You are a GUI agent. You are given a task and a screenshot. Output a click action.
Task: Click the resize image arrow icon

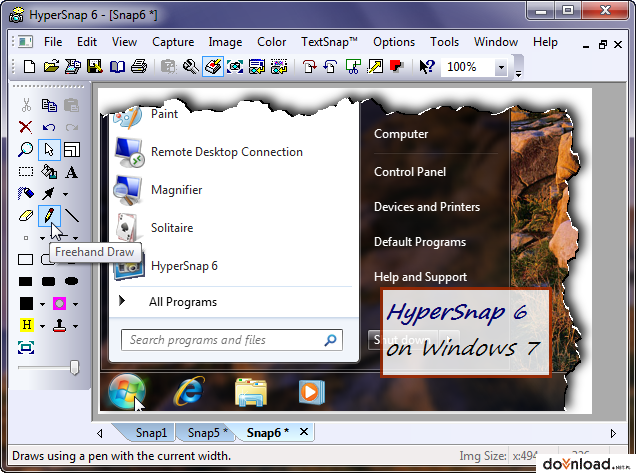(375, 67)
